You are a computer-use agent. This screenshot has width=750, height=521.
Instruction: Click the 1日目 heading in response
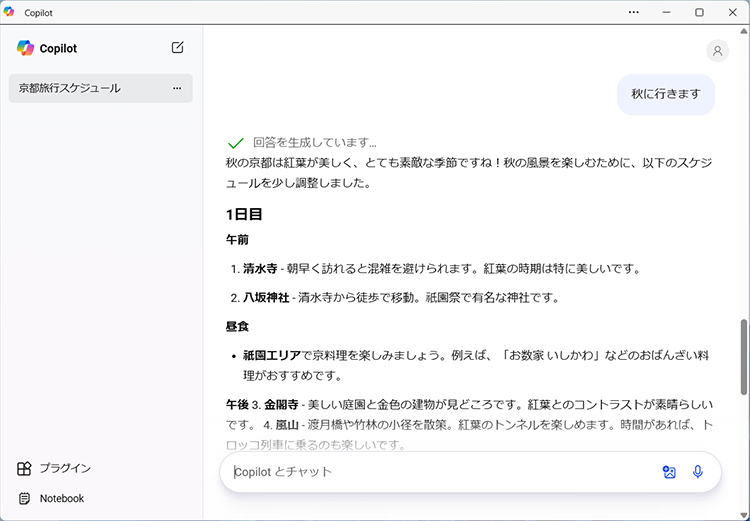click(244, 214)
